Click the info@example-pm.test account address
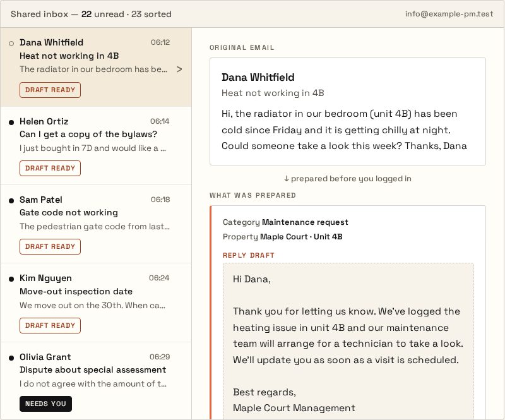Viewport: 505px width, 420px height. click(x=449, y=14)
